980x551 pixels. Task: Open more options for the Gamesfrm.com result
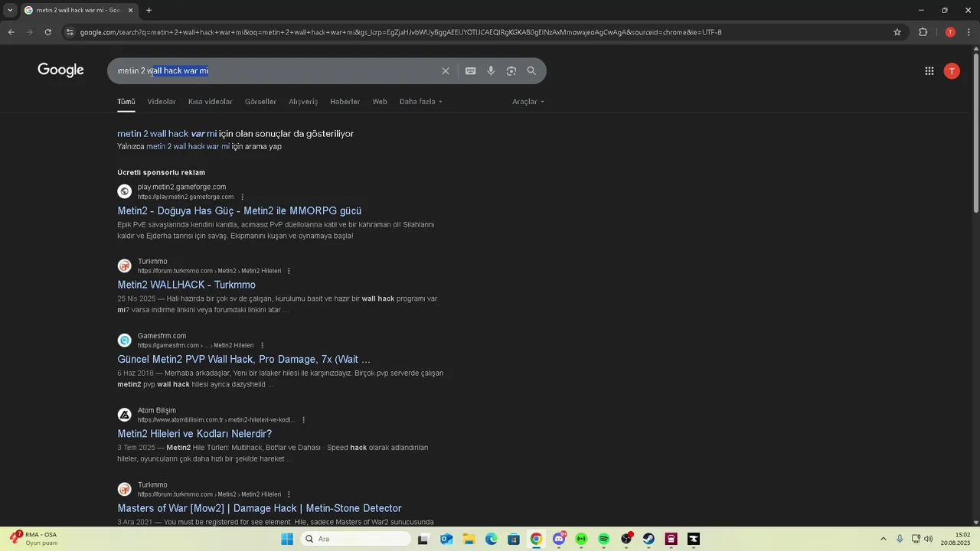pyautogui.click(x=262, y=345)
